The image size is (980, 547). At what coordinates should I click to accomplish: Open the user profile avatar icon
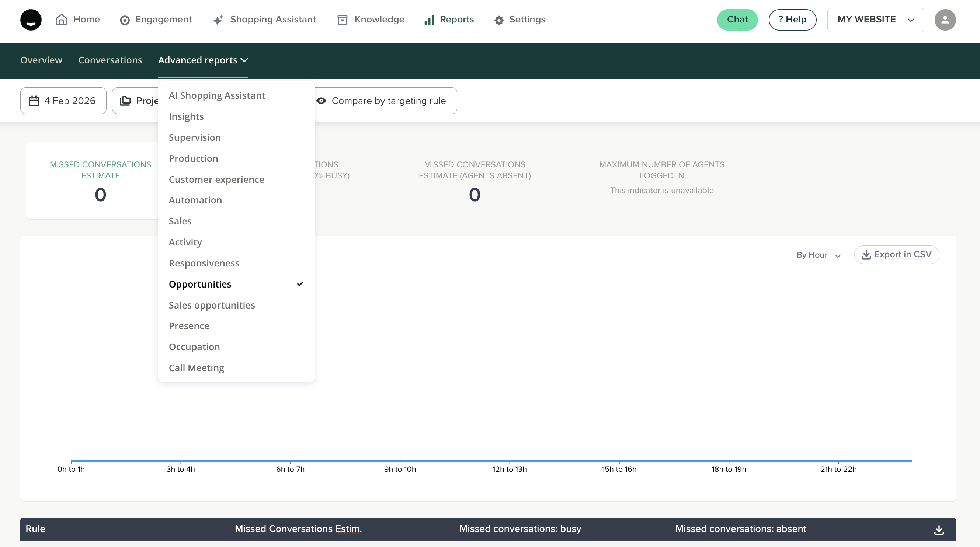(x=945, y=20)
